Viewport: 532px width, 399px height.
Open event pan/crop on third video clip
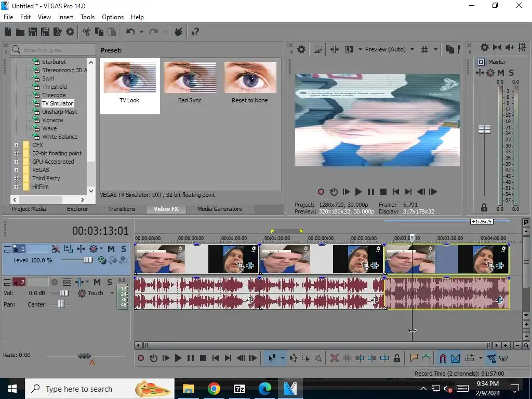click(x=490, y=265)
